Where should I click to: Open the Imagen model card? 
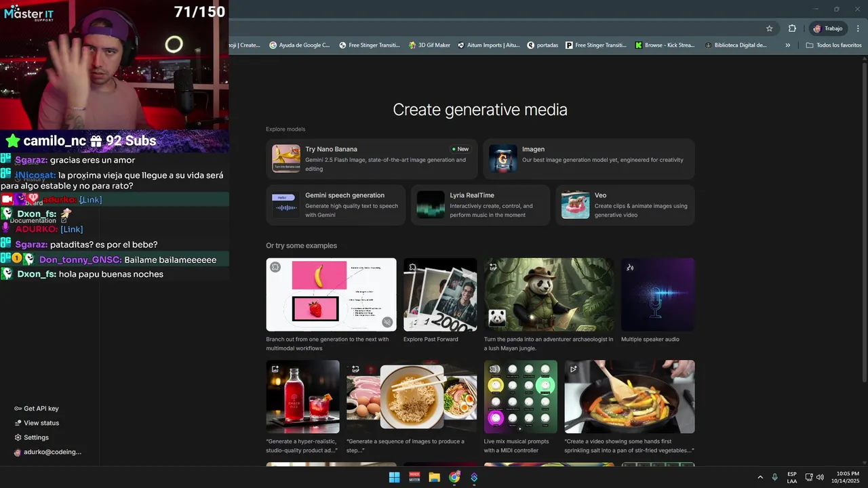click(589, 159)
